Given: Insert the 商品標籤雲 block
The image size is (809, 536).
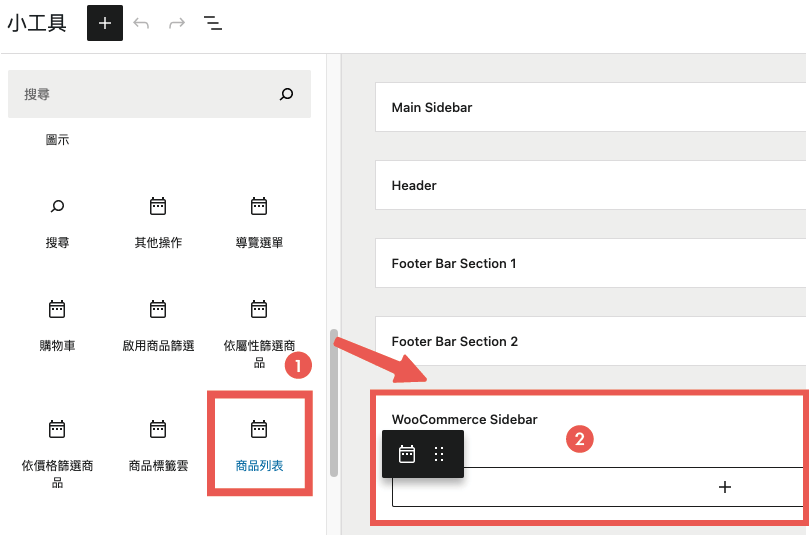Looking at the screenshot, I should tap(158, 445).
